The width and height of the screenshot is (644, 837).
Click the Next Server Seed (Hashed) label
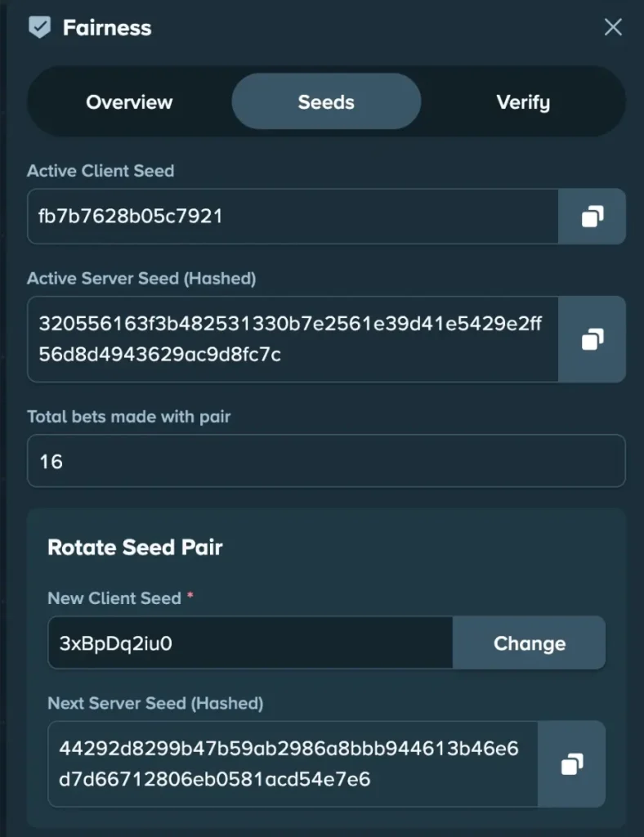[155, 703]
